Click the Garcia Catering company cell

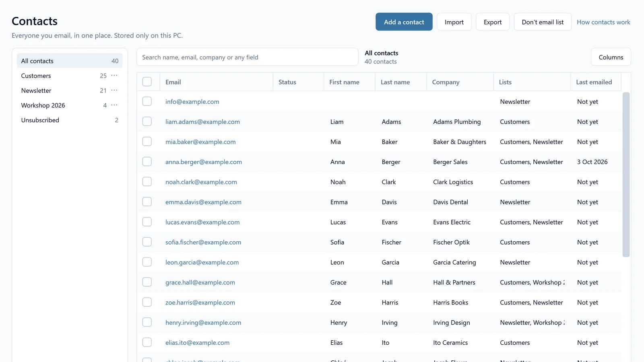[454, 262]
